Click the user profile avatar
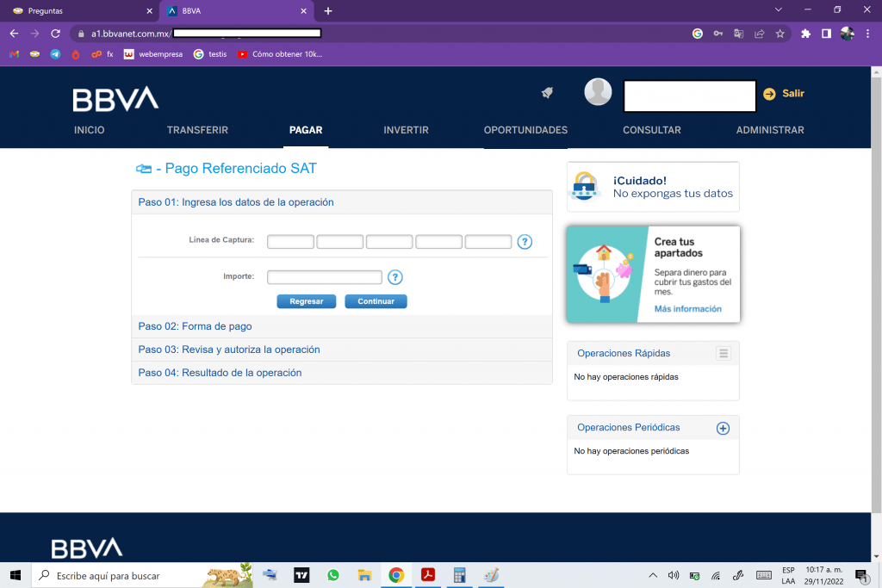 pyautogui.click(x=598, y=91)
